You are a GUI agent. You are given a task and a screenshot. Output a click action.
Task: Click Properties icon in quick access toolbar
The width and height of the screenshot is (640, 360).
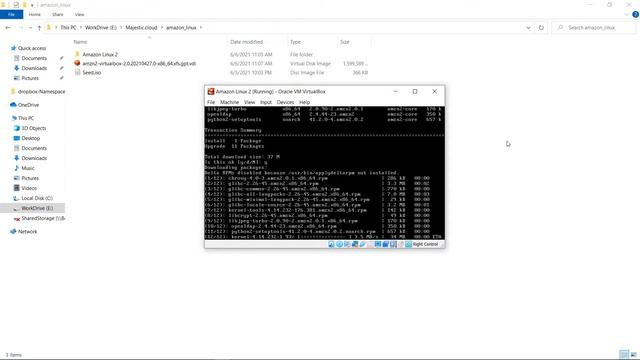coord(16,4)
